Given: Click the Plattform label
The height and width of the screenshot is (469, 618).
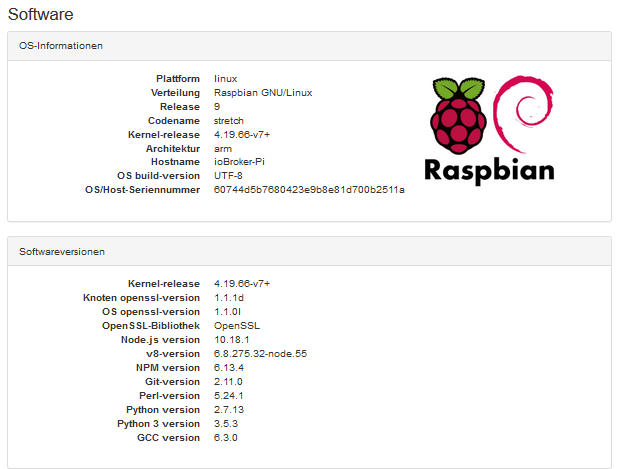Looking at the screenshot, I should pos(178,79).
